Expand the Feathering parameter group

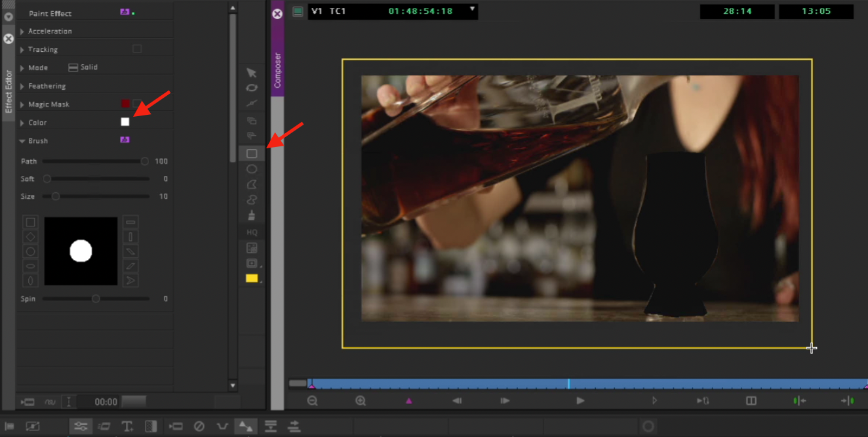[22, 86]
